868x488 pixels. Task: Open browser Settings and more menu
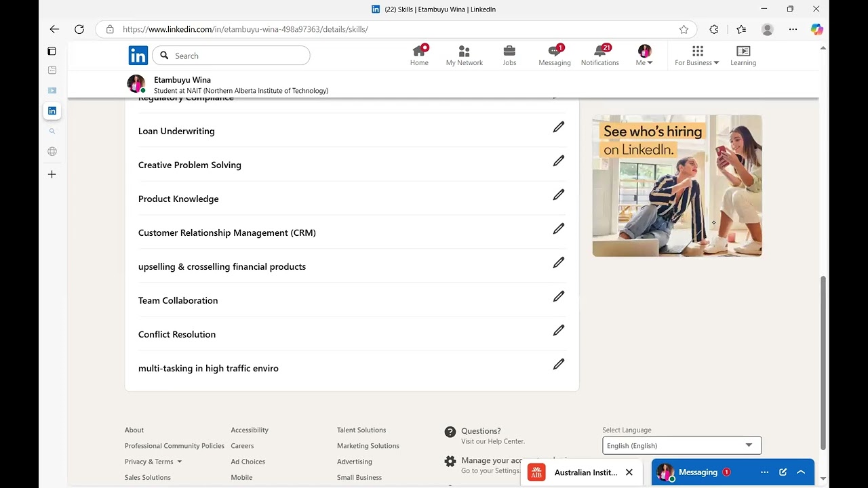pyautogui.click(x=793, y=29)
